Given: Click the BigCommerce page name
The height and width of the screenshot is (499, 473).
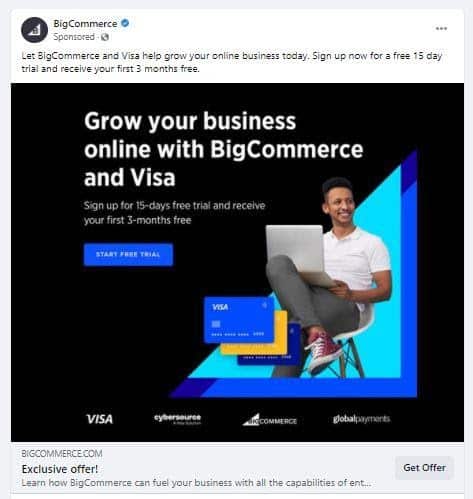Looking at the screenshot, I should click(x=85, y=24).
